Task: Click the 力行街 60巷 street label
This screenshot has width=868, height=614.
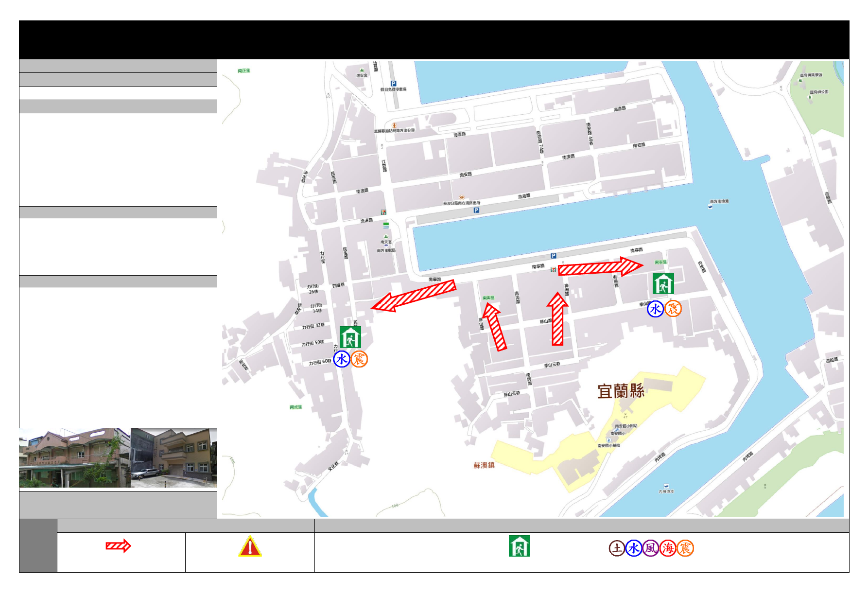Action: 320,362
